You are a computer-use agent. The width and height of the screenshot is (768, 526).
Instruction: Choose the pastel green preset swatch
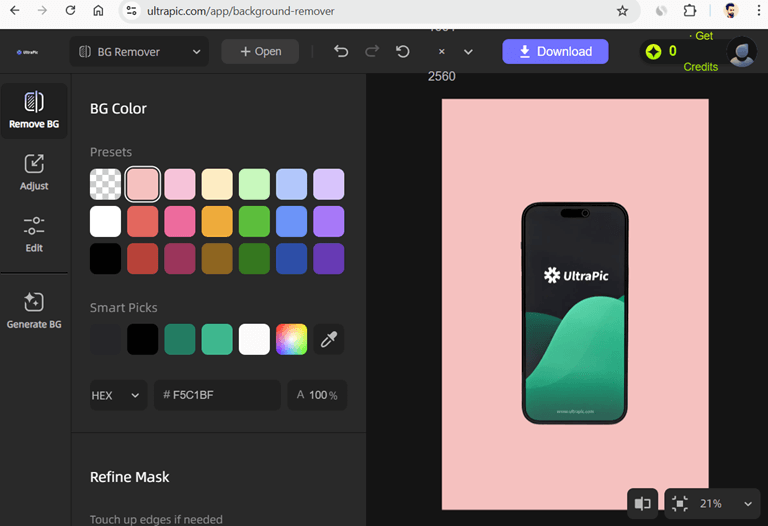(254, 184)
